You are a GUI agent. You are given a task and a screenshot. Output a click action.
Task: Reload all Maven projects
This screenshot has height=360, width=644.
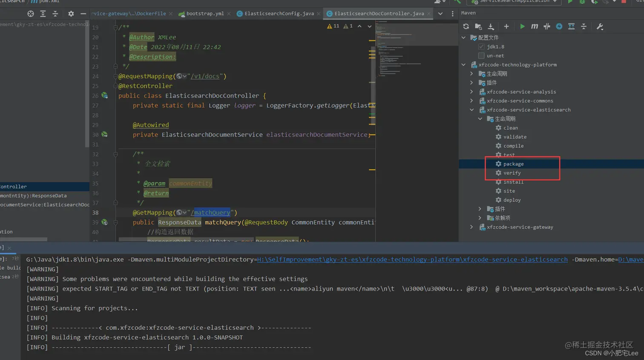click(x=466, y=26)
